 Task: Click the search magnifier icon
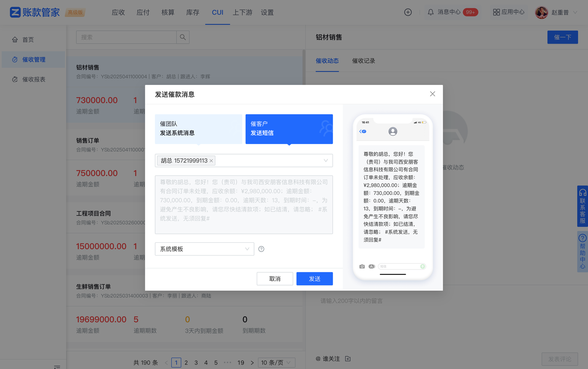tap(183, 37)
